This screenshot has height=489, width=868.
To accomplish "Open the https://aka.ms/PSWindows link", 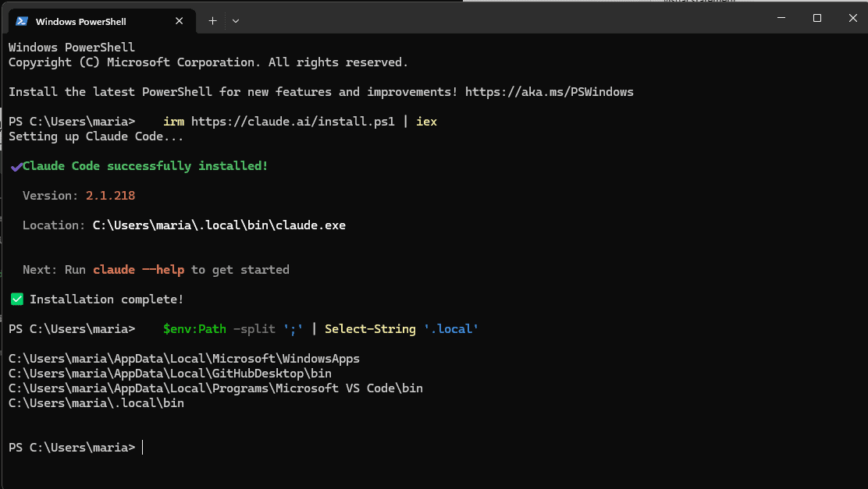I will click(550, 92).
